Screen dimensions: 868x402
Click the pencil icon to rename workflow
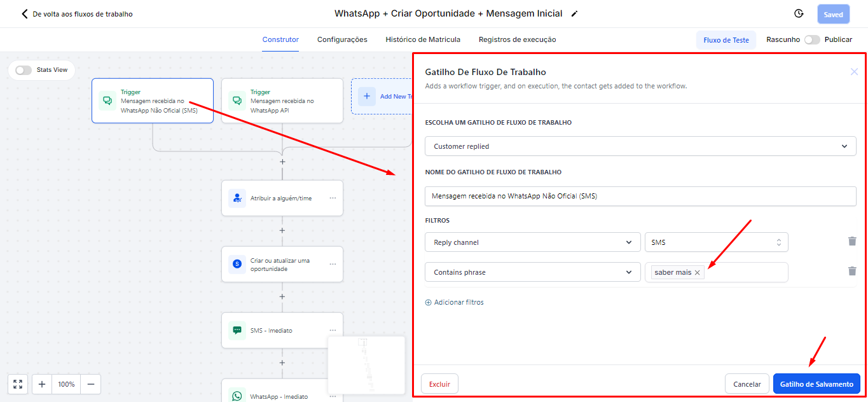click(575, 14)
